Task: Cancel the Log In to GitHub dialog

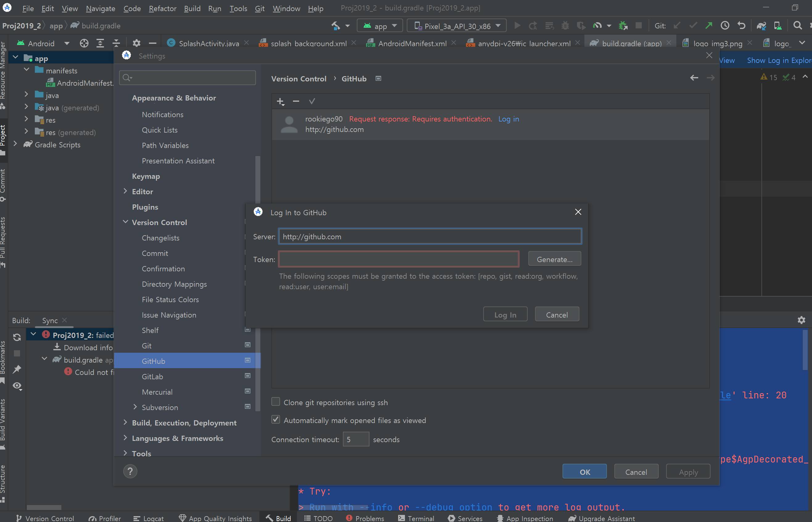Action: pyautogui.click(x=557, y=314)
